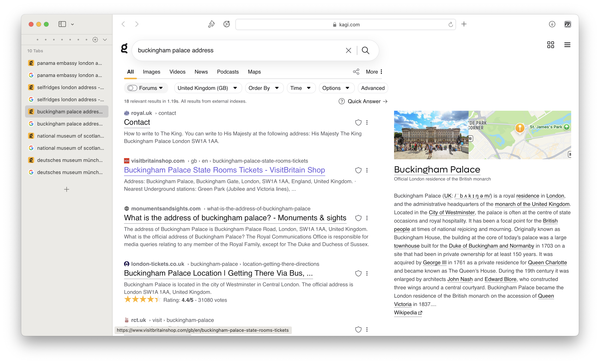Viewport: 600px width, 364px height.
Task: Expand the Options dropdown
Action: [x=336, y=88]
